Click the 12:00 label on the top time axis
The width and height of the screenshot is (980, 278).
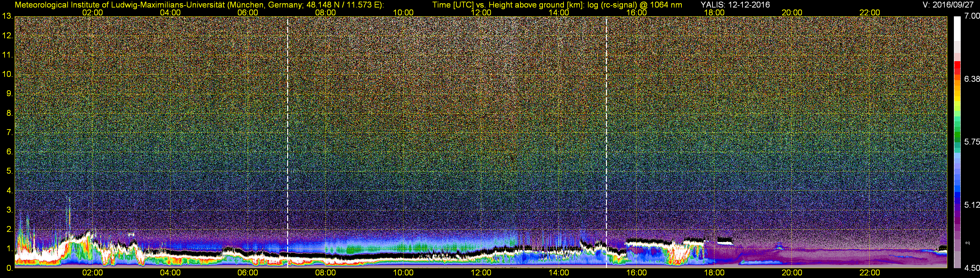click(x=481, y=12)
